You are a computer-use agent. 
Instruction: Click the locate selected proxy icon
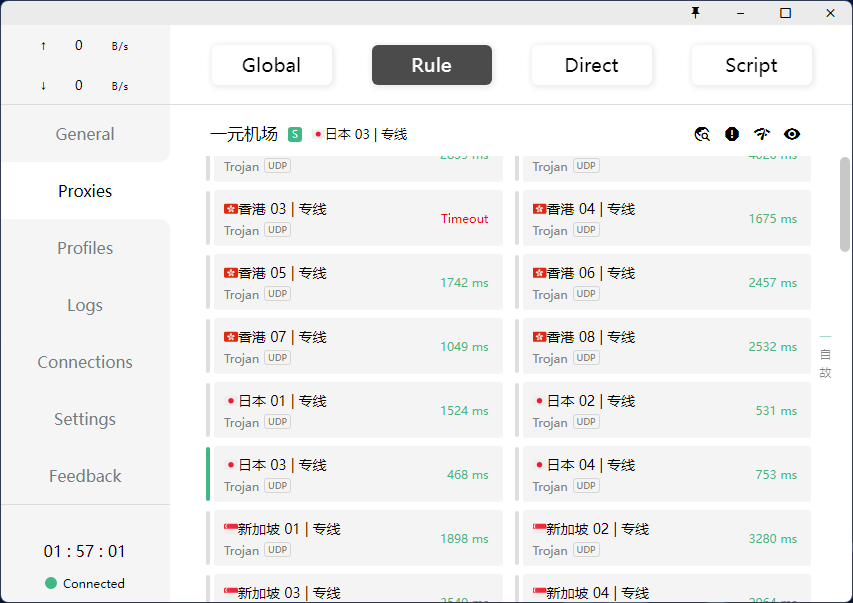702,134
